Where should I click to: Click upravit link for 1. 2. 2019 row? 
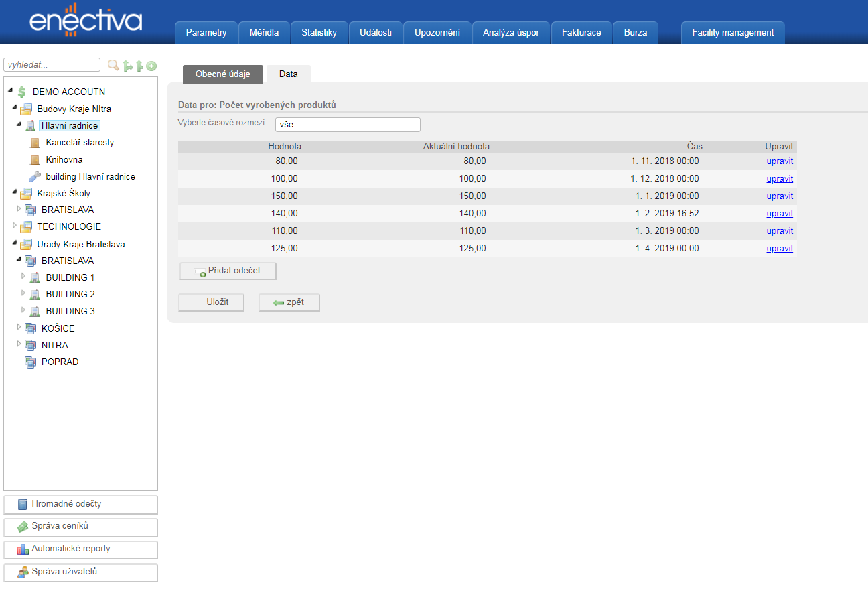pyautogui.click(x=780, y=214)
